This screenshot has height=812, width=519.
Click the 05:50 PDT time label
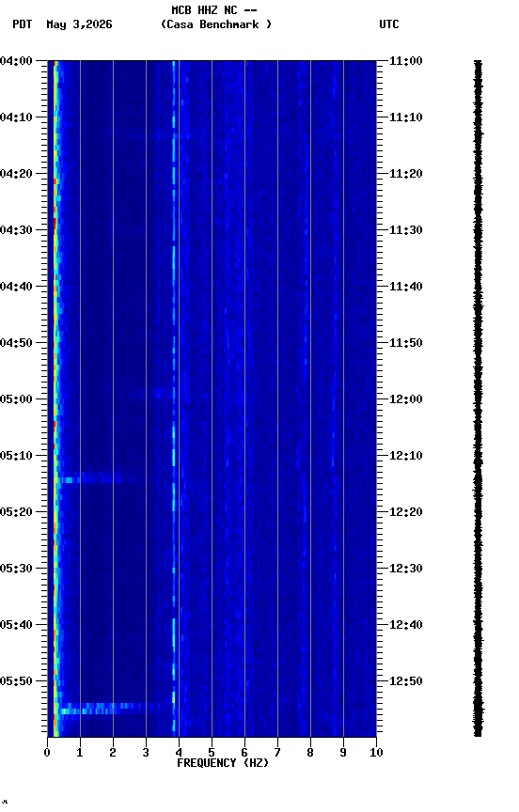click(16, 681)
